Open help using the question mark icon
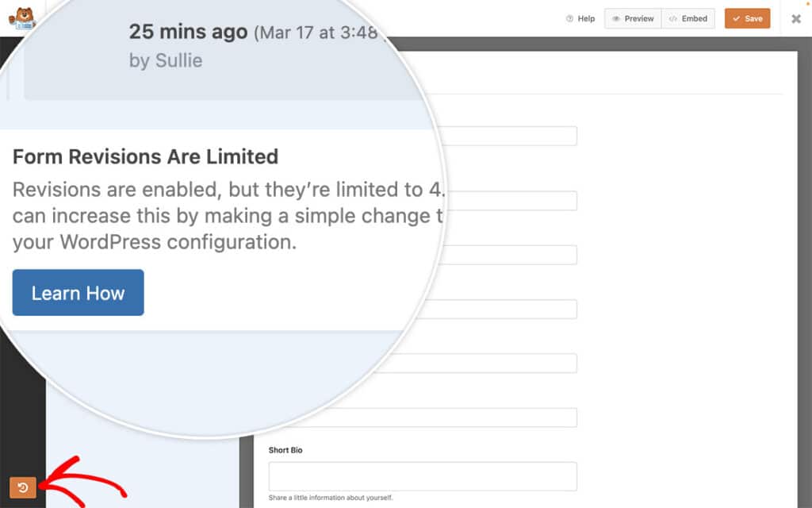 (568, 18)
